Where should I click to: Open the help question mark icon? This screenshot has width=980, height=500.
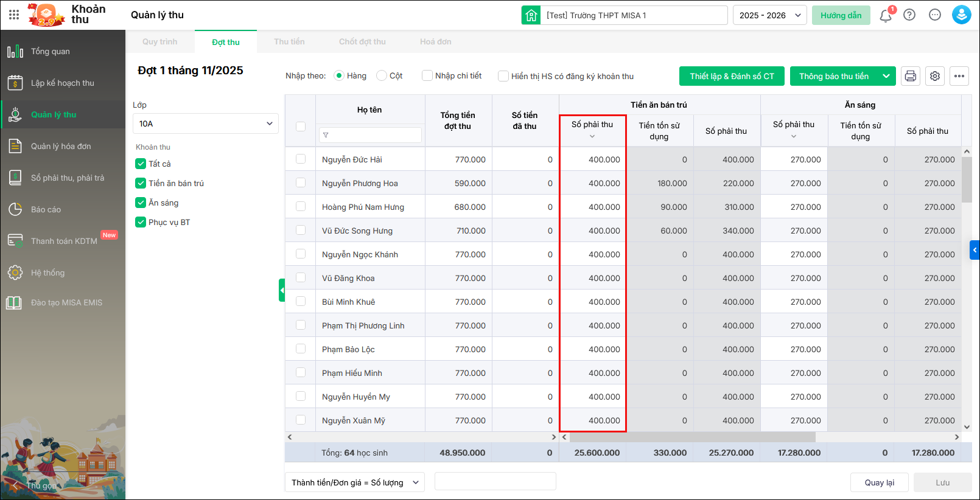pyautogui.click(x=909, y=15)
